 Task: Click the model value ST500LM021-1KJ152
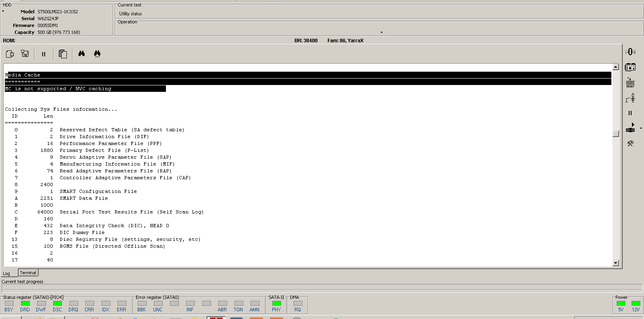(x=58, y=12)
